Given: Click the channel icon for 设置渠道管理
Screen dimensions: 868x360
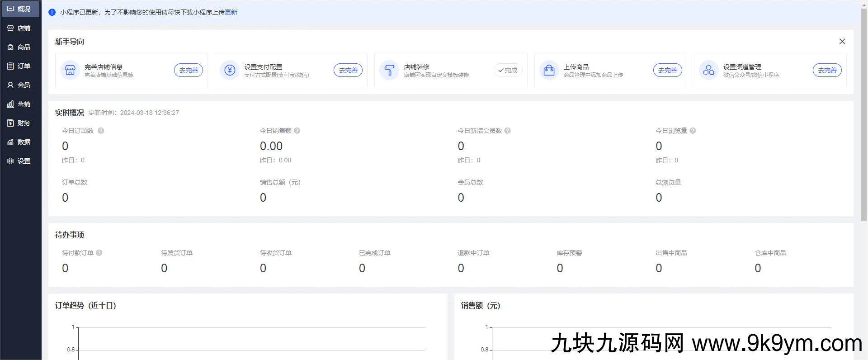Looking at the screenshot, I should pos(708,70).
